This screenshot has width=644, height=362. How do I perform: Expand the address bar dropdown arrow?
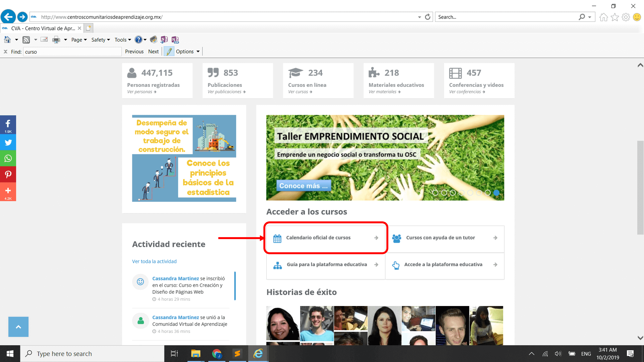pyautogui.click(x=420, y=17)
